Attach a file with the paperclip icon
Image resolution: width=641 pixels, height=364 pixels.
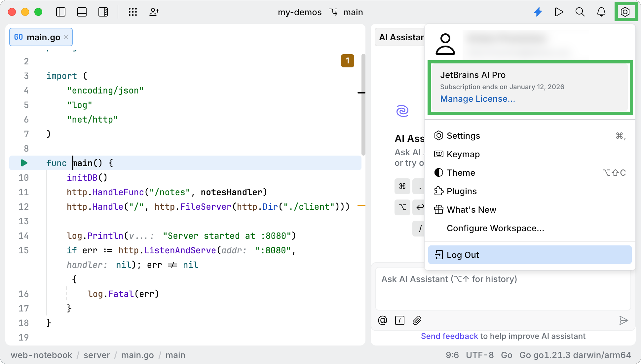click(x=417, y=320)
